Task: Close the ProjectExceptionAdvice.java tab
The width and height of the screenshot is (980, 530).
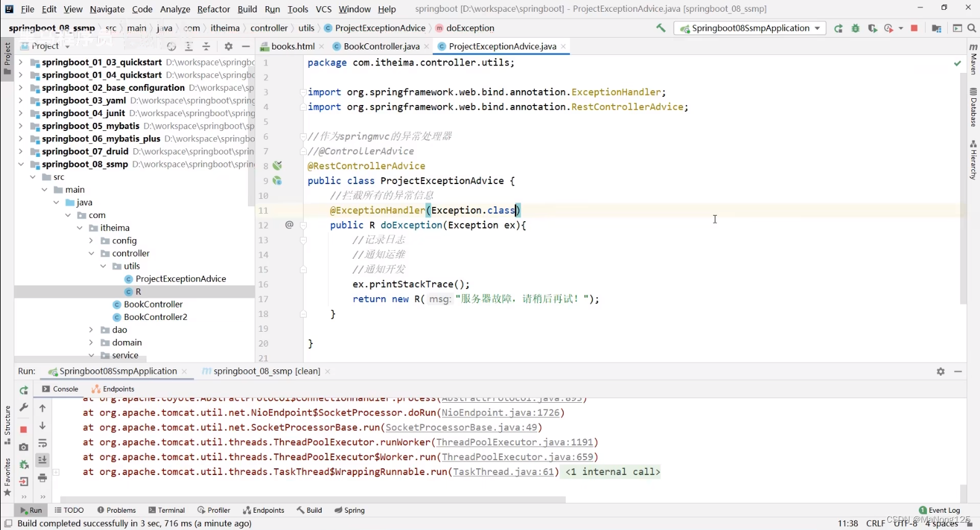Action: (x=563, y=46)
